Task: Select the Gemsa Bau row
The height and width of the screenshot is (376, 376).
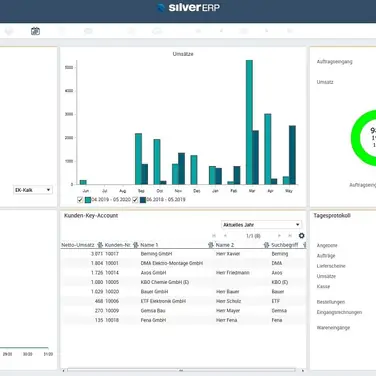Action: [x=183, y=311]
